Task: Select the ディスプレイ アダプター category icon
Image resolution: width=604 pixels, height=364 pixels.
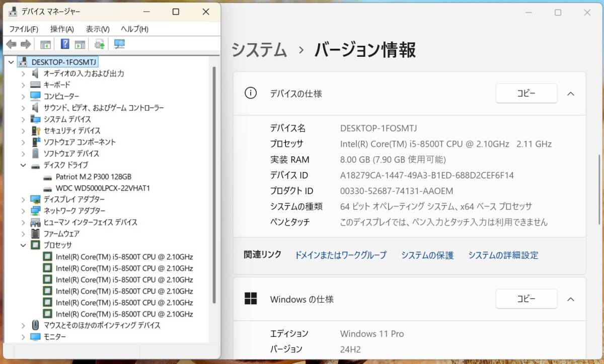Action: pos(35,199)
